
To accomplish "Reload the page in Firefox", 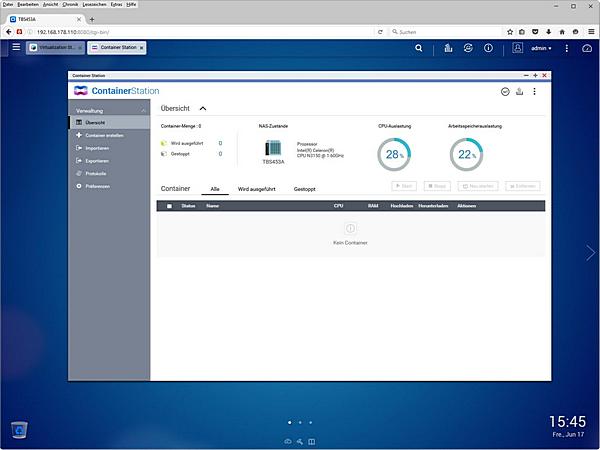I will pos(380,32).
